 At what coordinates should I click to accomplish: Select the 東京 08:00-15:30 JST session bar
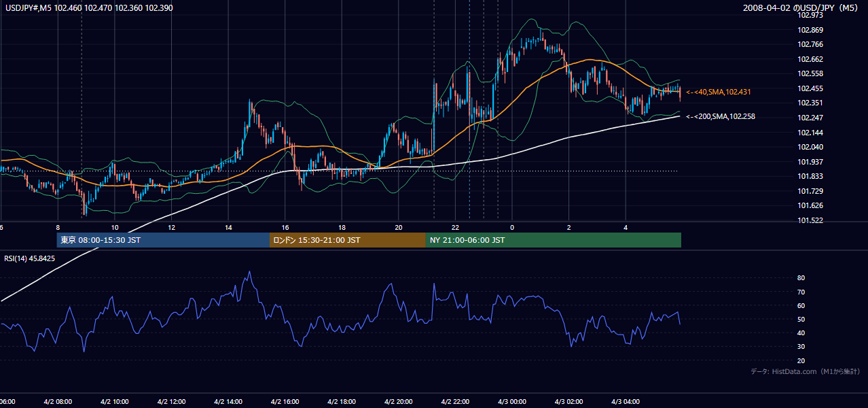click(163, 240)
